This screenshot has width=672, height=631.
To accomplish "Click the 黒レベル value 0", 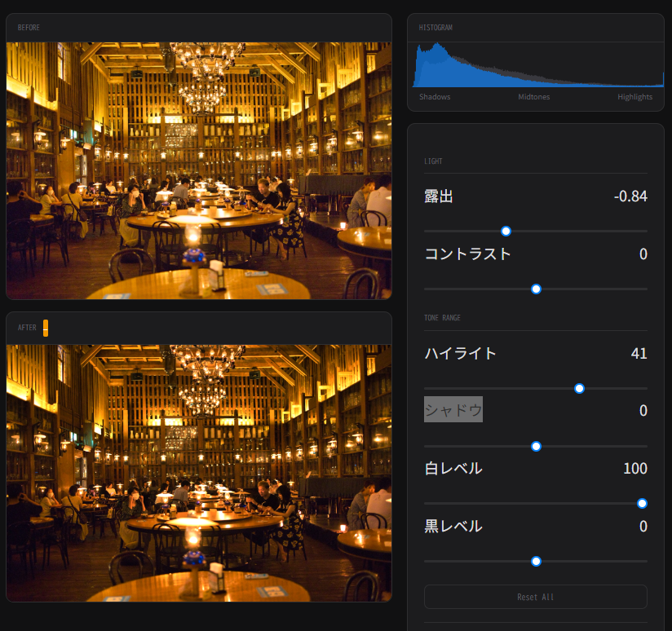I will pyautogui.click(x=643, y=527).
